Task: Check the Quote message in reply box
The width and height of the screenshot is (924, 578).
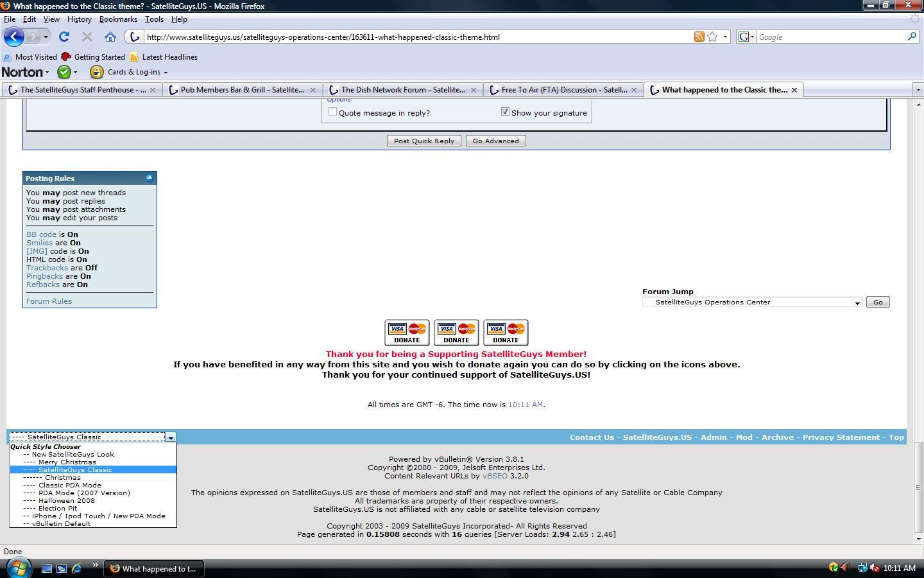Action: click(332, 112)
